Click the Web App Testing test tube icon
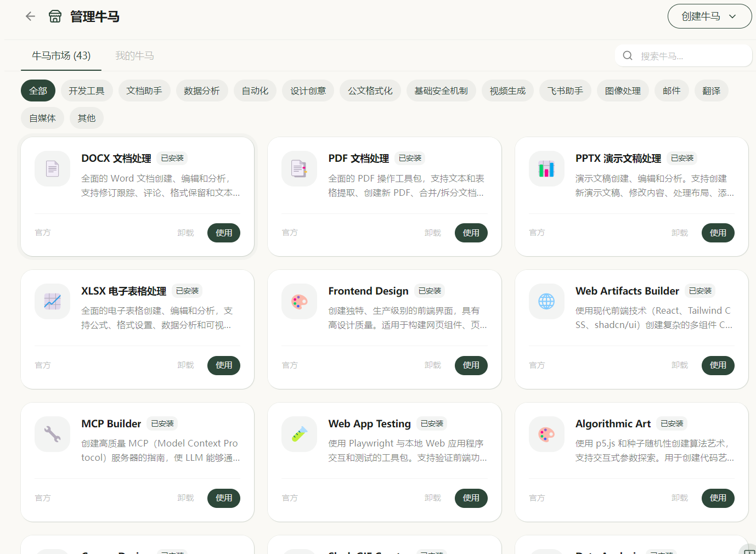The height and width of the screenshot is (554, 756). coord(300,434)
